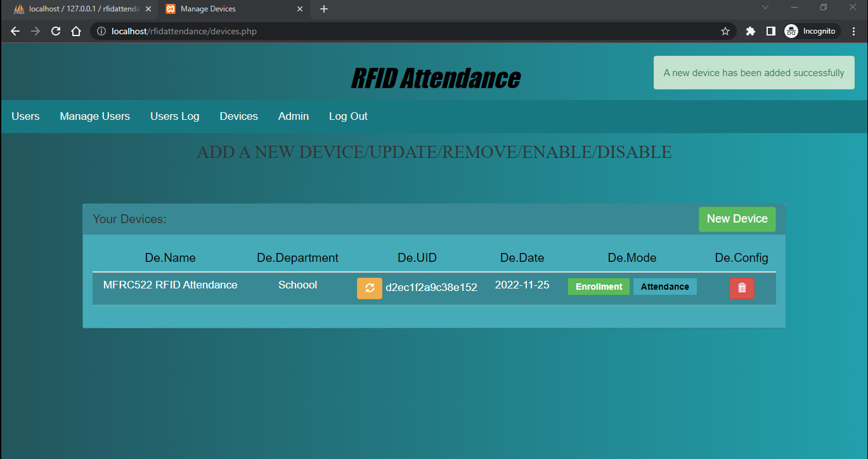Click browser reload page icon
This screenshot has width=868, height=459.
click(56, 31)
